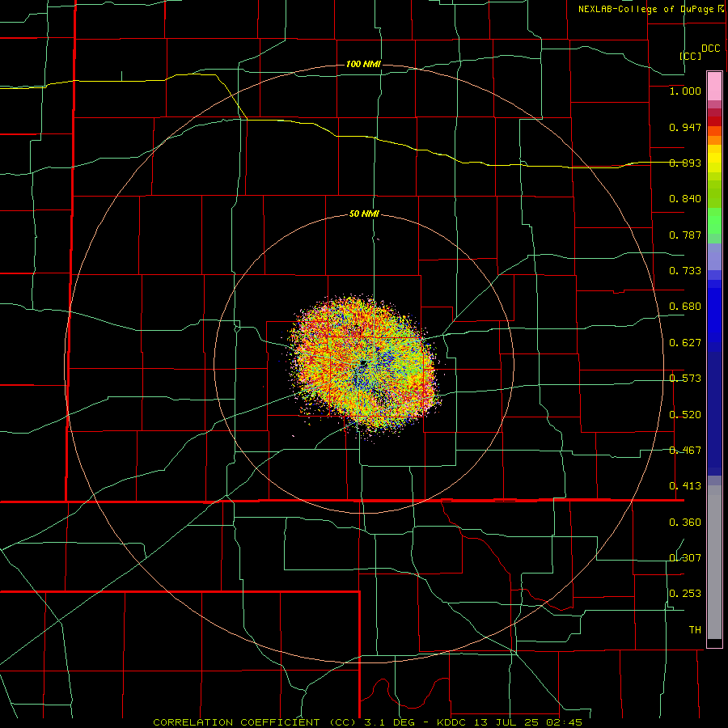Select the 0.733 scale value
The image size is (728, 728).
point(685,271)
